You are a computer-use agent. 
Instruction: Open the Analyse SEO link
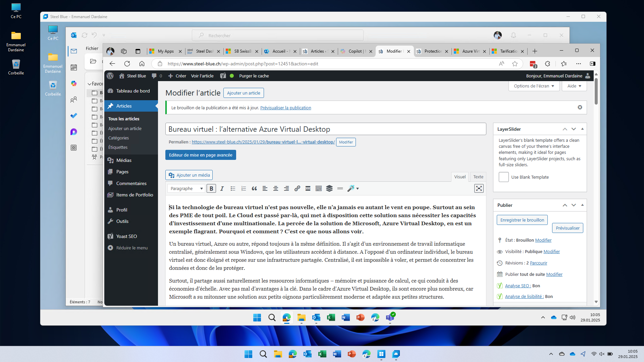pos(518,286)
